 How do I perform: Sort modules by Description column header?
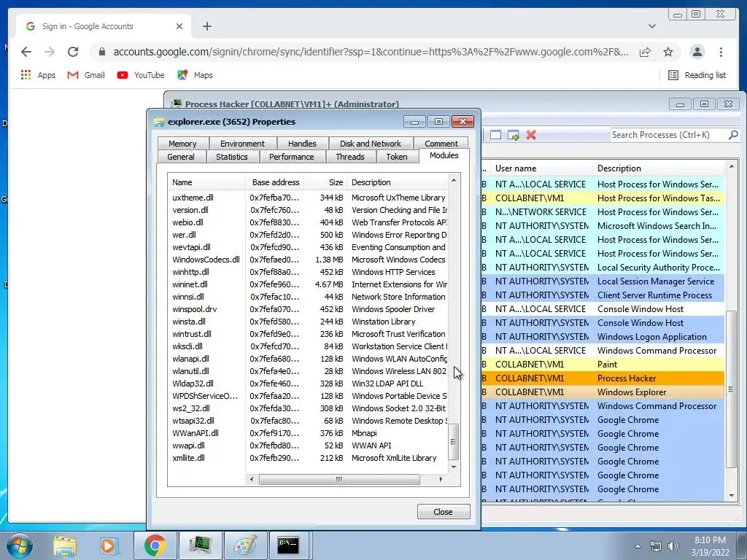398,182
